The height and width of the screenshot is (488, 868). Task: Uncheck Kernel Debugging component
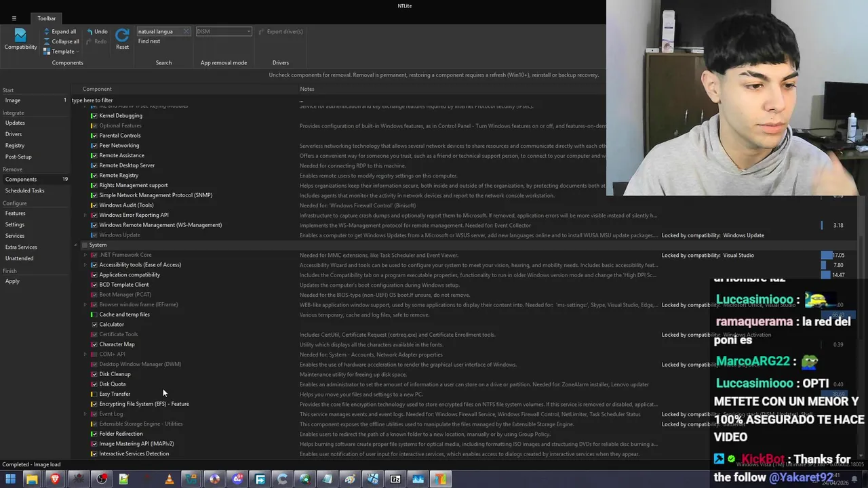coord(94,116)
